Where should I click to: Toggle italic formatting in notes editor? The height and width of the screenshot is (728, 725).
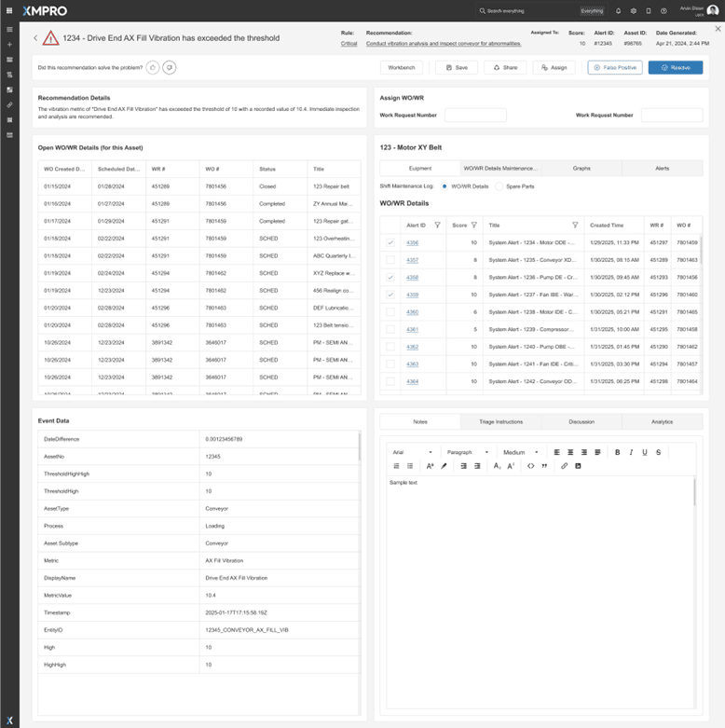631,452
